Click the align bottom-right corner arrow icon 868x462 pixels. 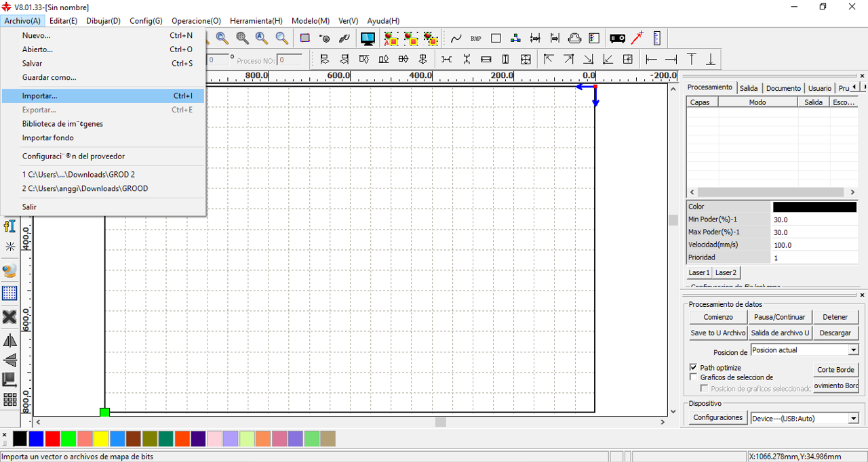pos(589,60)
